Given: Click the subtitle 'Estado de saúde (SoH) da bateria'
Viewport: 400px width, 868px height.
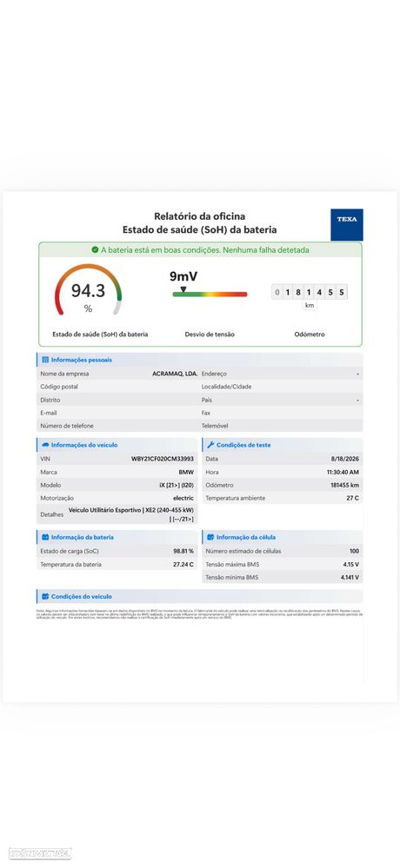Looking at the screenshot, I should pyautogui.click(x=199, y=229).
